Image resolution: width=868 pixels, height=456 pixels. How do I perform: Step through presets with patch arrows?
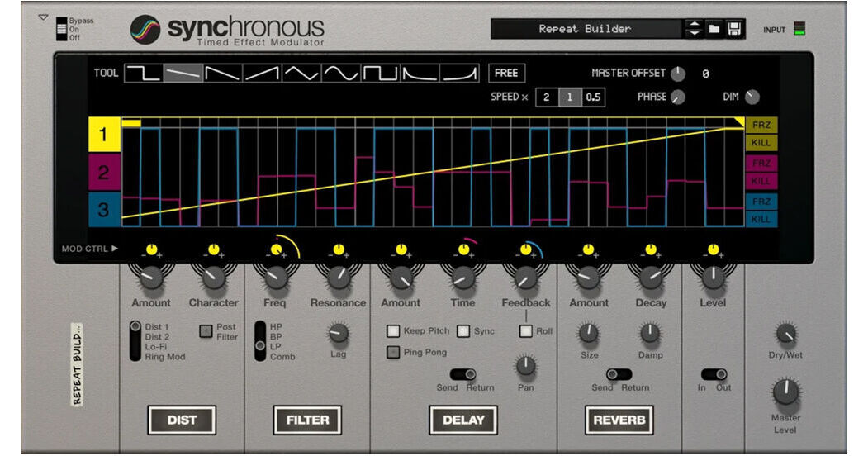pos(695,29)
